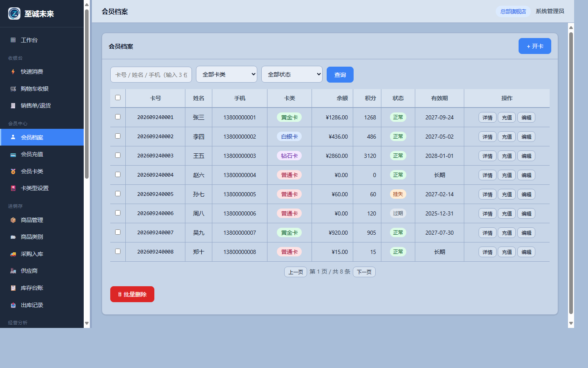
Task: Open 会员充值 in the sidebar
Action: 42,154
